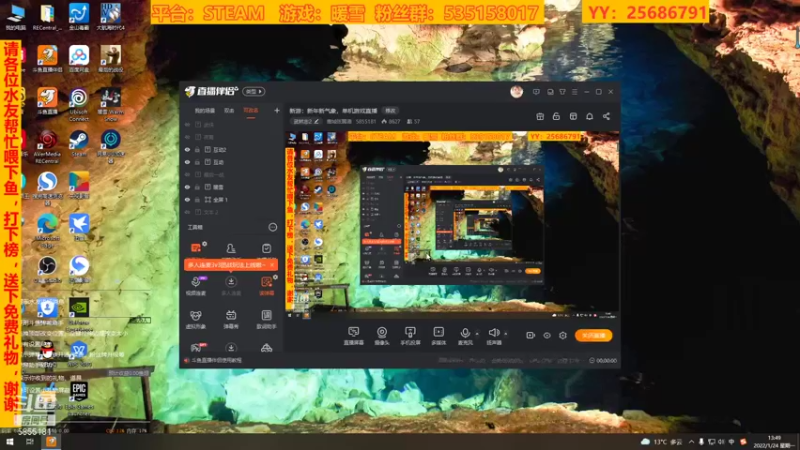The width and height of the screenshot is (800, 450).
Task: Toggle visibility of the 互动2 layer
Action: tap(187, 150)
